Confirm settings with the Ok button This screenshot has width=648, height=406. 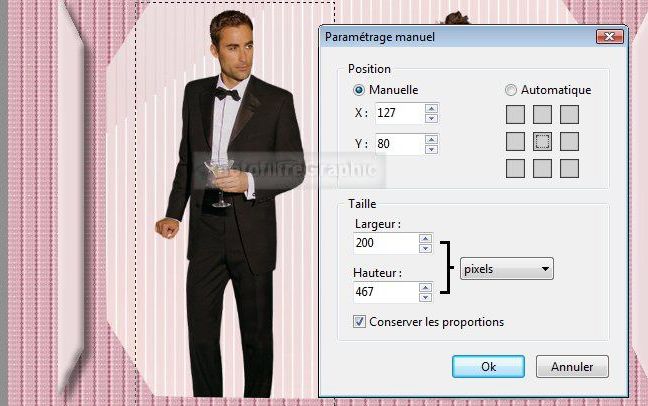(x=488, y=366)
